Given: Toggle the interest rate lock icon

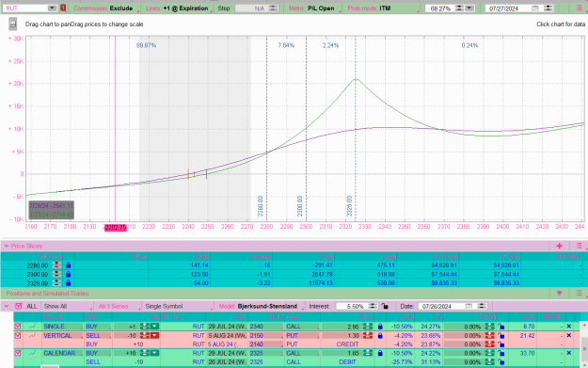Looking at the screenshot, I should 385,306.
